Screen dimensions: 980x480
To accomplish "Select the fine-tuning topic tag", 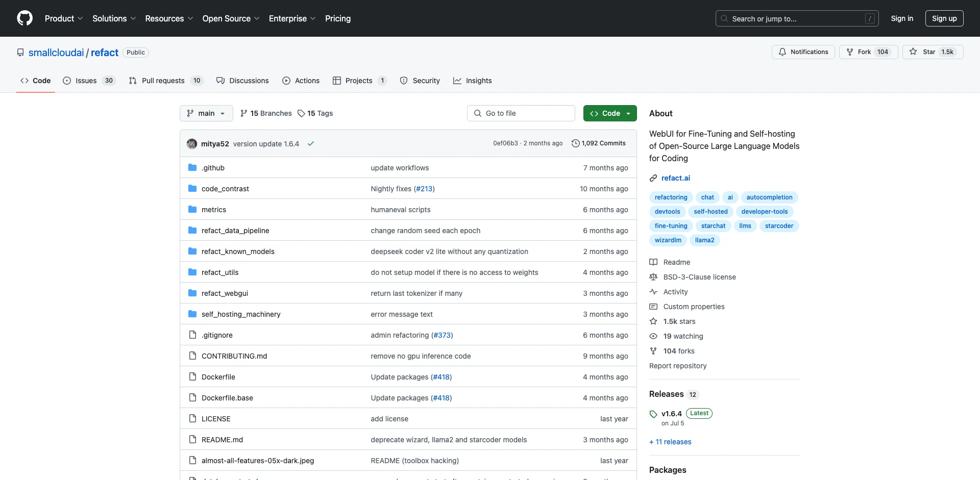I will coord(671,226).
